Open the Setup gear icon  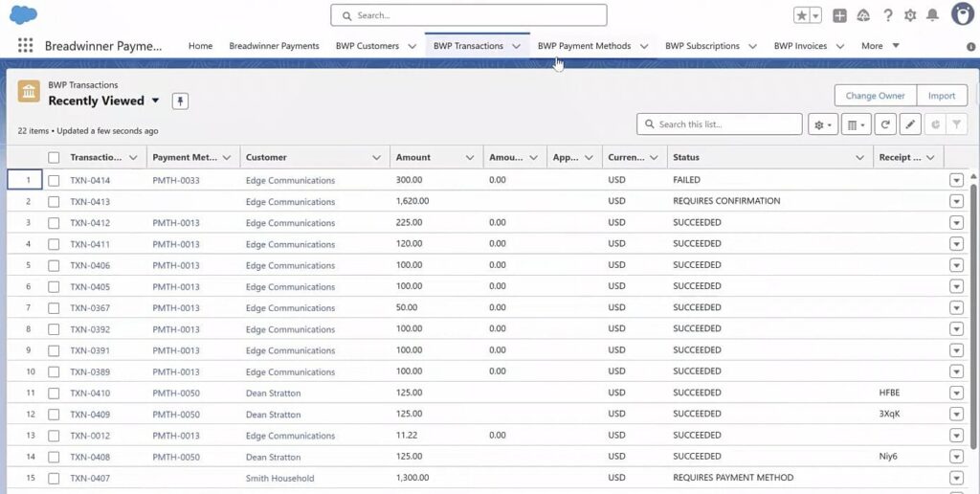point(910,15)
